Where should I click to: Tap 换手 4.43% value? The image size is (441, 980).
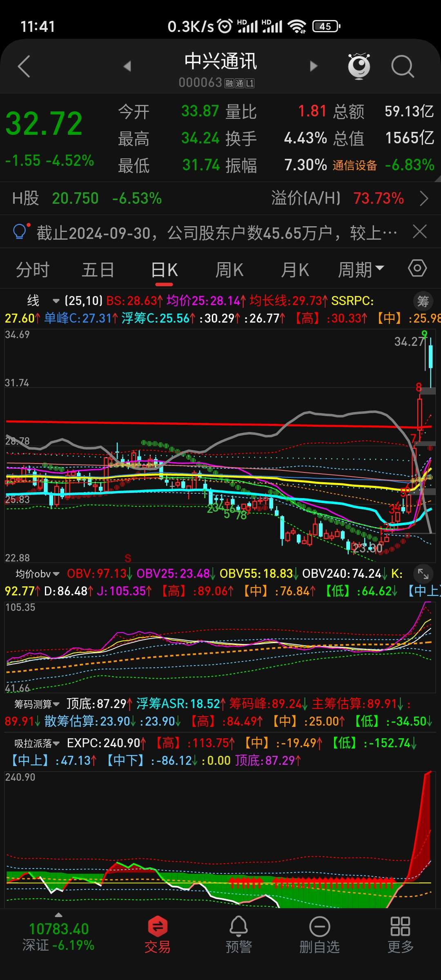[x=305, y=138]
